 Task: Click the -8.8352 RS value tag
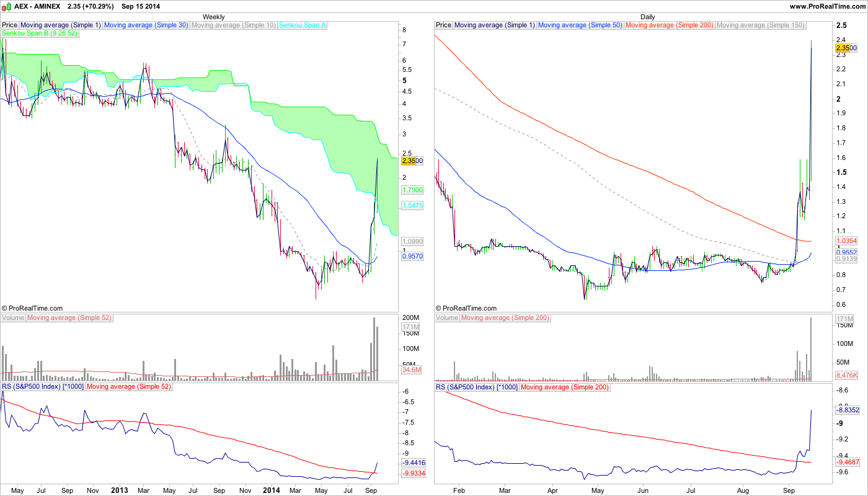[x=848, y=410]
